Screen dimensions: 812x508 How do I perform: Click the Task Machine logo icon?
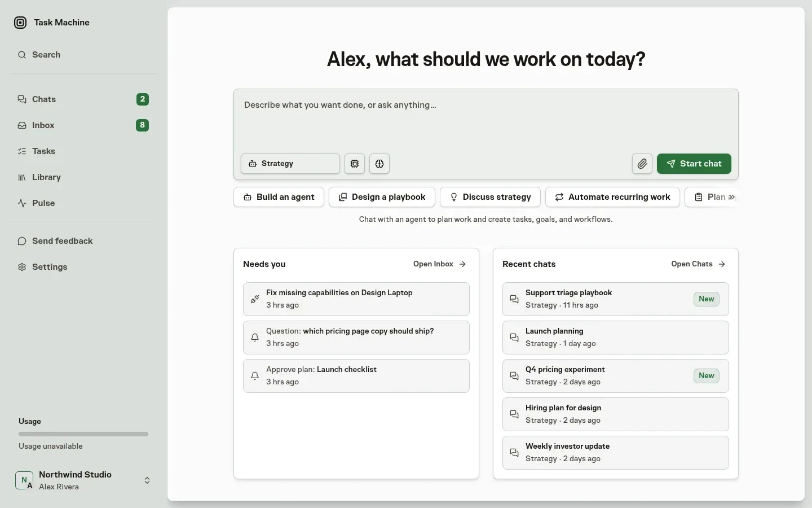pos(20,23)
